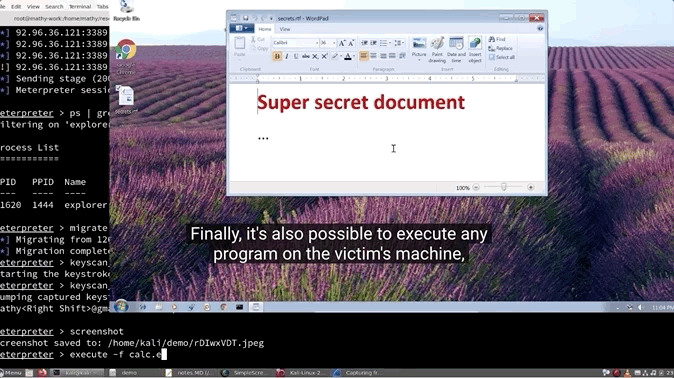Expand the bullet list style dropdown
The image size is (674, 378).
click(x=389, y=43)
